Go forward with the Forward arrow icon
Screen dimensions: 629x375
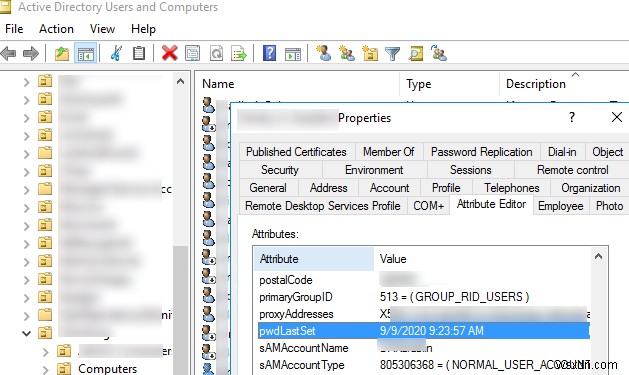coord(31,53)
